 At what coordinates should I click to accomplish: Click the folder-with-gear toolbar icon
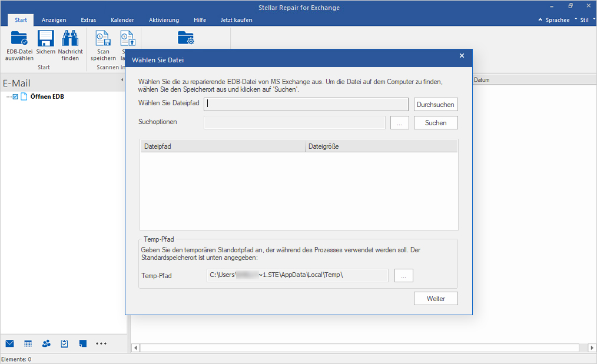tap(186, 37)
